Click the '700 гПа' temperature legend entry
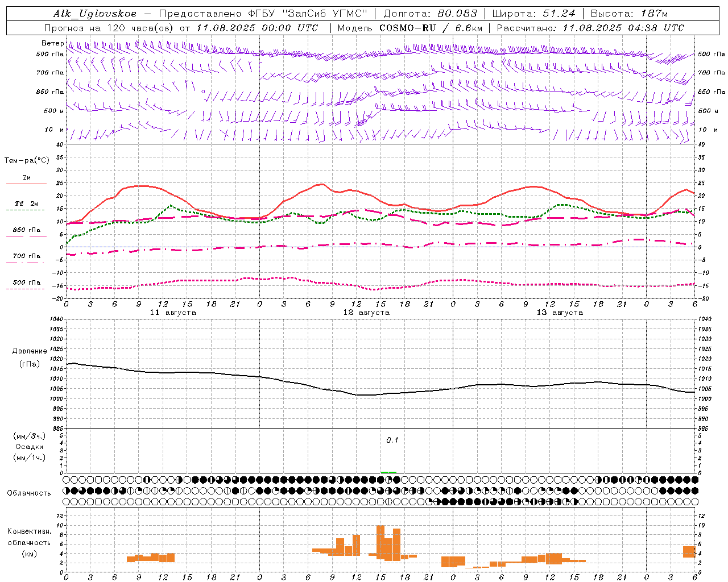 pyautogui.click(x=26, y=256)
